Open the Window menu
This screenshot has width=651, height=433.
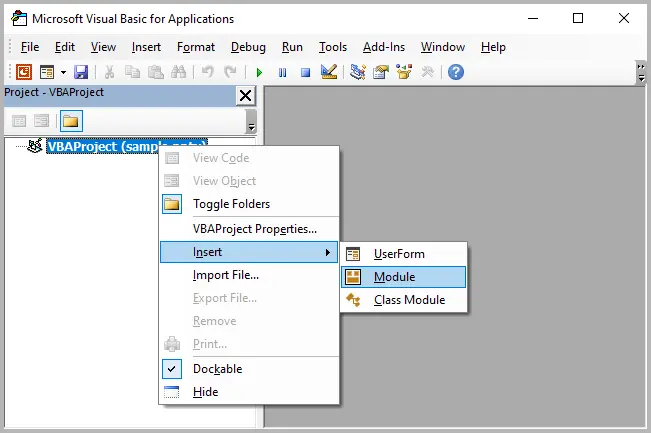pos(443,47)
